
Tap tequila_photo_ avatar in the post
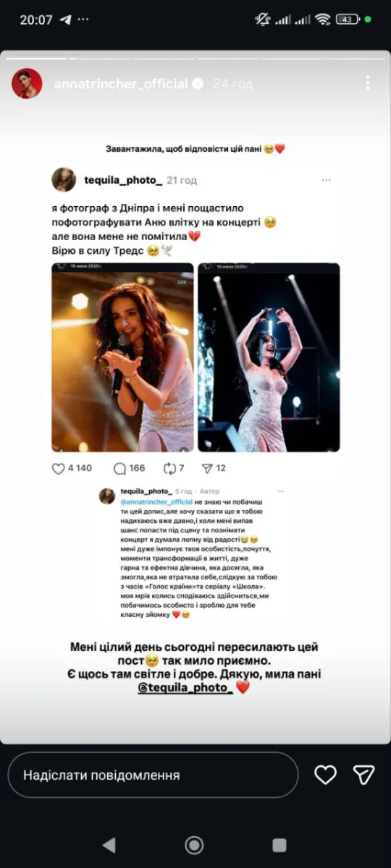pos(64,179)
